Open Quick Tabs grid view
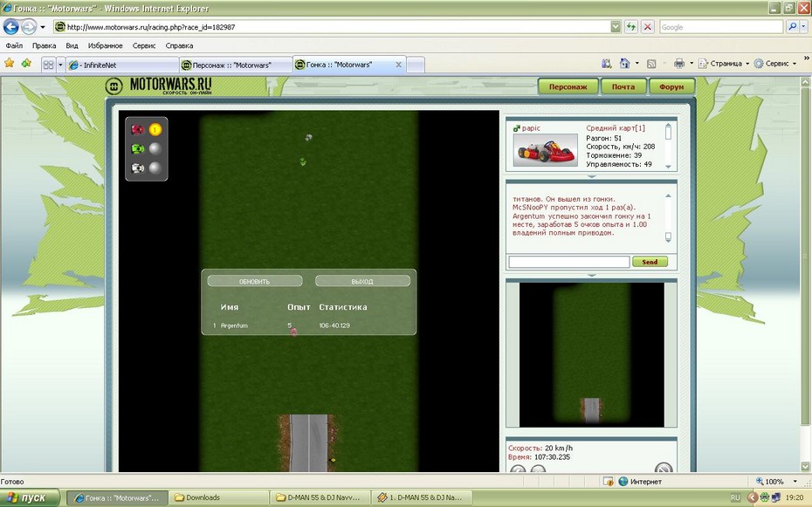 pyautogui.click(x=48, y=65)
